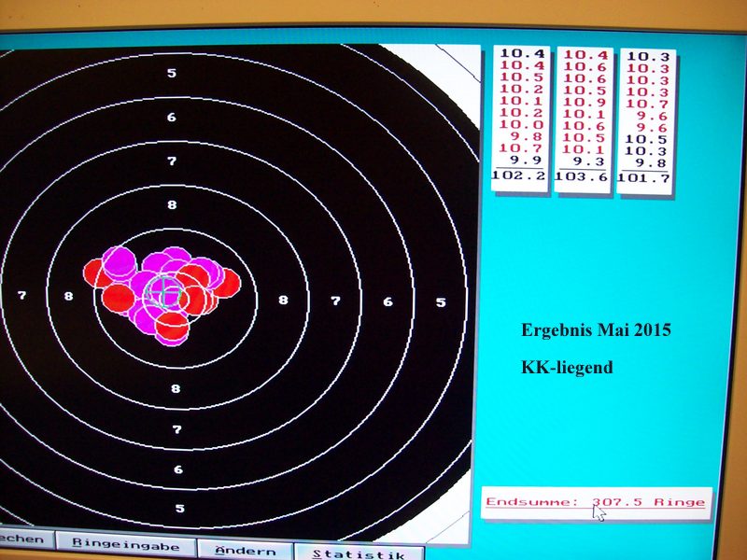Click the green crosshair at target center
This screenshot has height=560, width=747.
[164, 290]
